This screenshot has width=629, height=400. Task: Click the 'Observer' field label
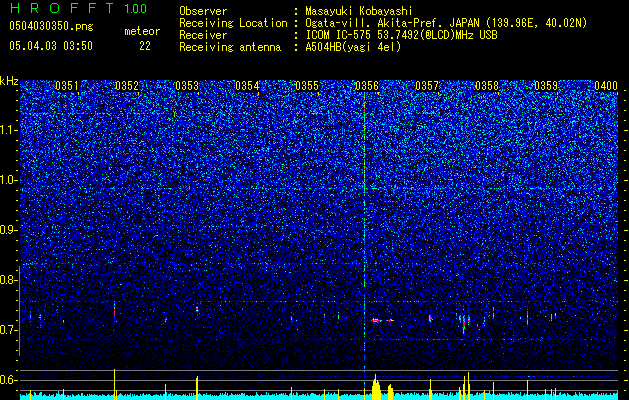pyautogui.click(x=203, y=11)
